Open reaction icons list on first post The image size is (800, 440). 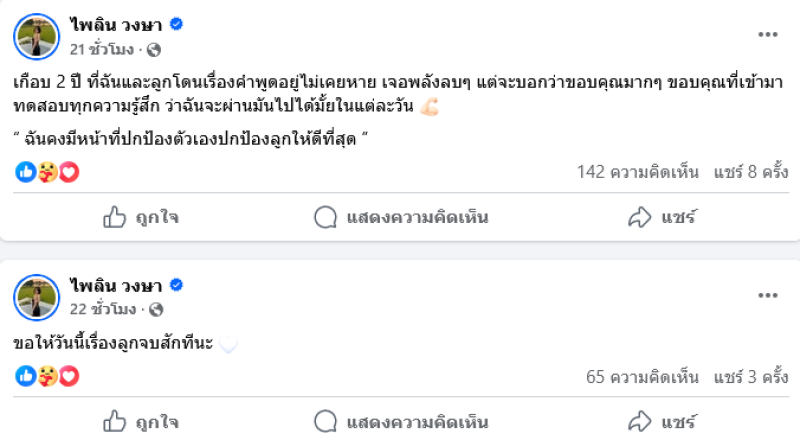point(47,172)
